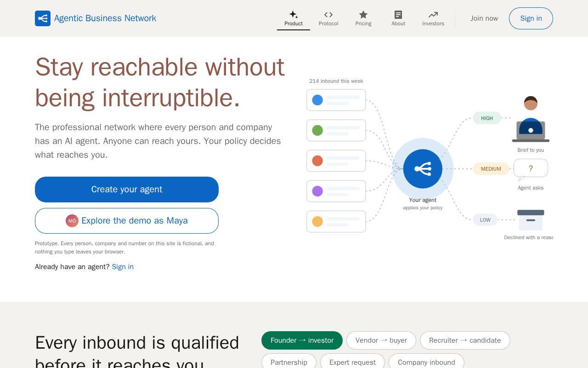Select the Recruiter → candidate chip
The image size is (588, 368).
[x=465, y=340]
